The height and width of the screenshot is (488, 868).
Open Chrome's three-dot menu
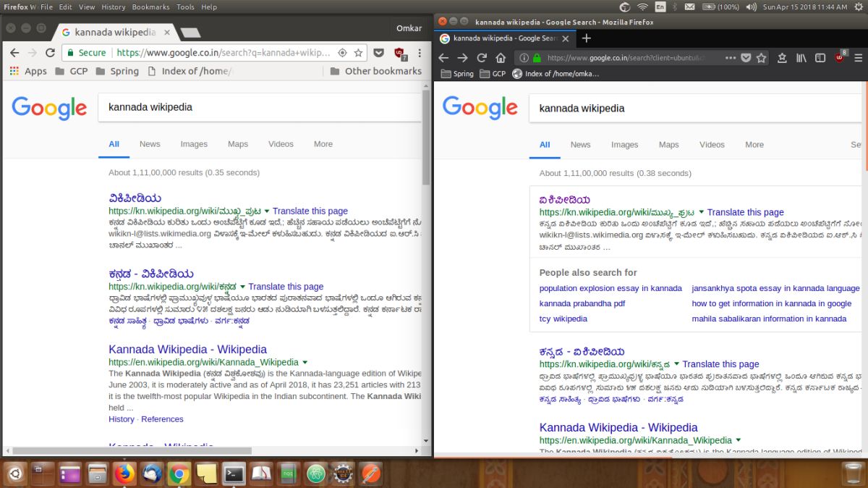tap(420, 53)
